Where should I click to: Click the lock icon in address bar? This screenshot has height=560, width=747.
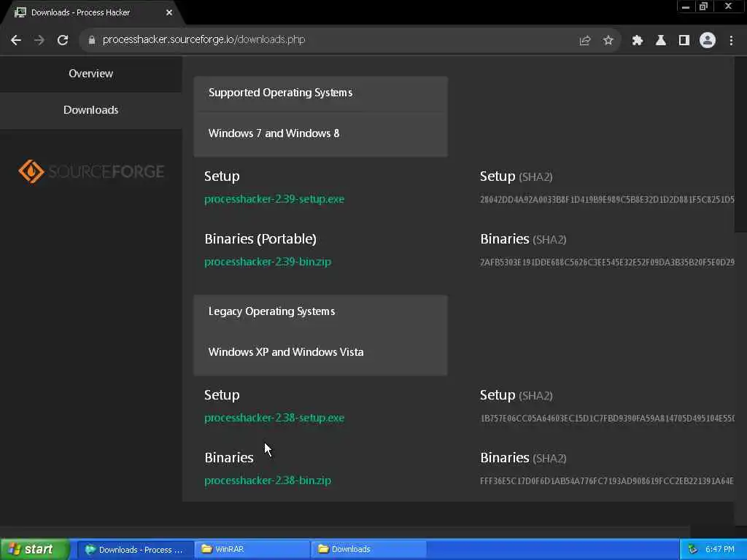pos(91,40)
